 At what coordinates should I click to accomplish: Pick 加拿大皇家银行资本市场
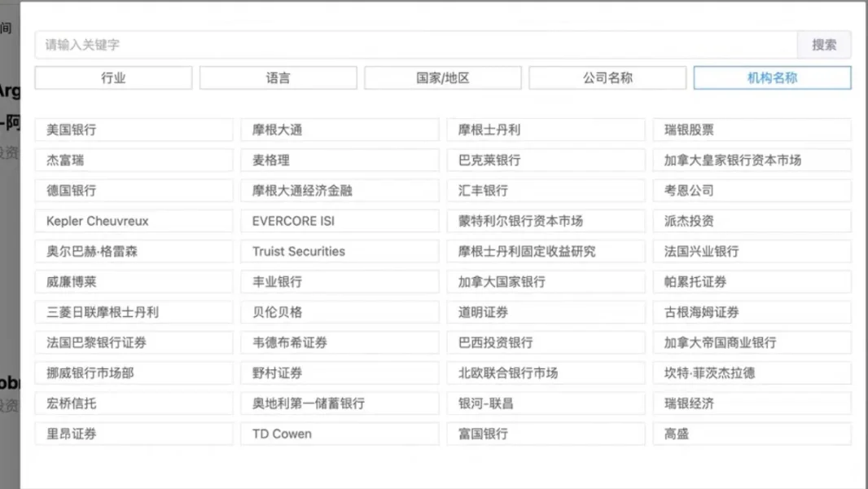click(x=752, y=161)
